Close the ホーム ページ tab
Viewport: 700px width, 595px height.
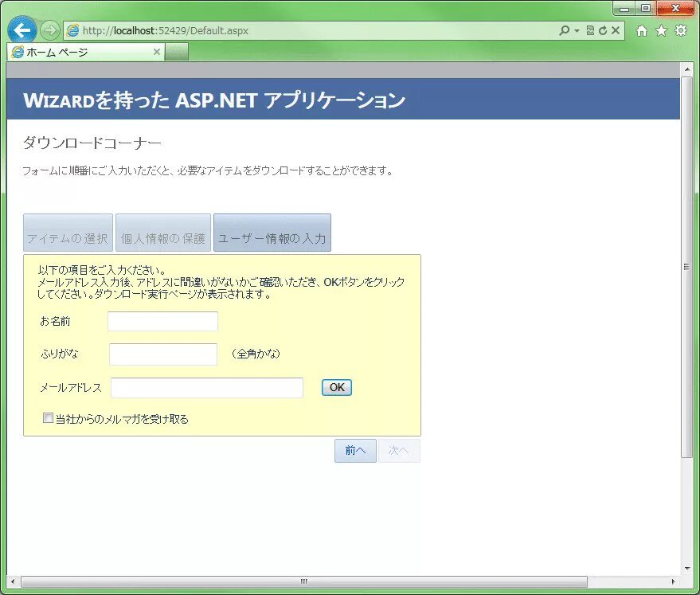coord(157,52)
